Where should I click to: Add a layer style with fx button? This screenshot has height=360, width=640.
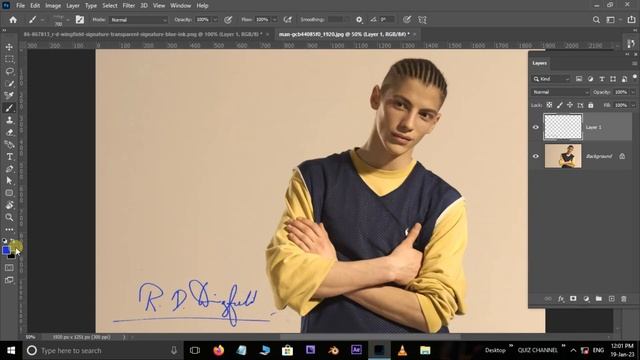(561, 299)
